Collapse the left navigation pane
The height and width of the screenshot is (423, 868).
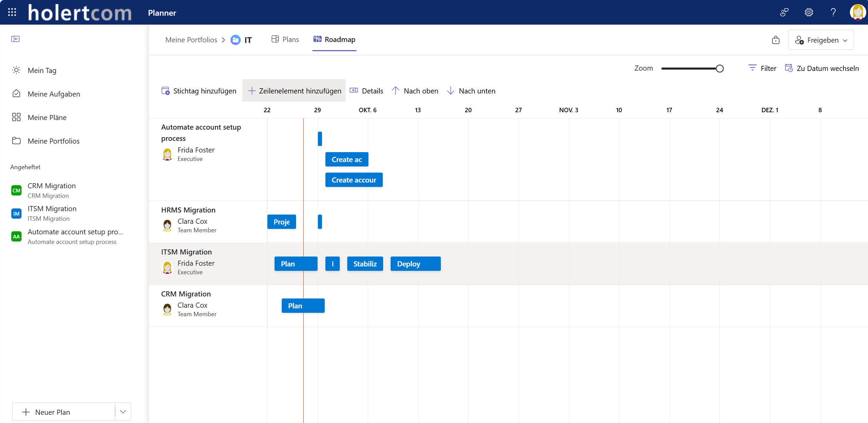click(15, 39)
